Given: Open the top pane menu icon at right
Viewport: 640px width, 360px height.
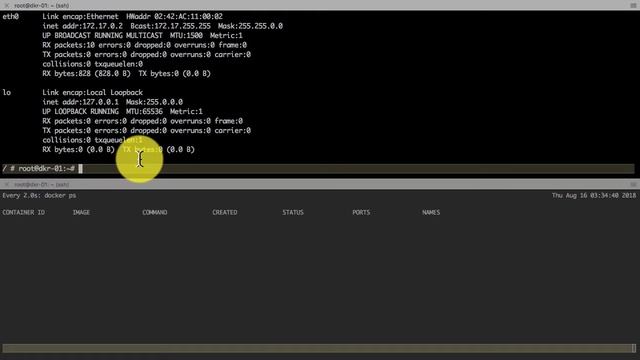Looking at the screenshot, I should 633,5.
